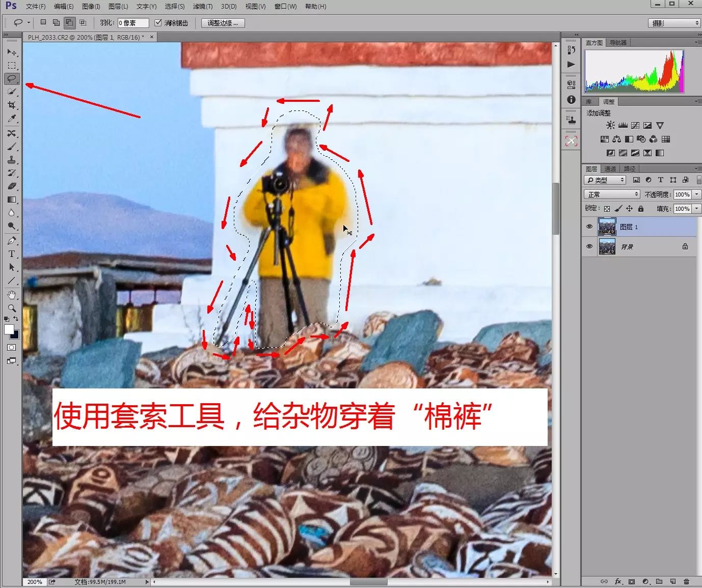
Task: Switch to the 通道 channels tab
Action: [x=610, y=169]
